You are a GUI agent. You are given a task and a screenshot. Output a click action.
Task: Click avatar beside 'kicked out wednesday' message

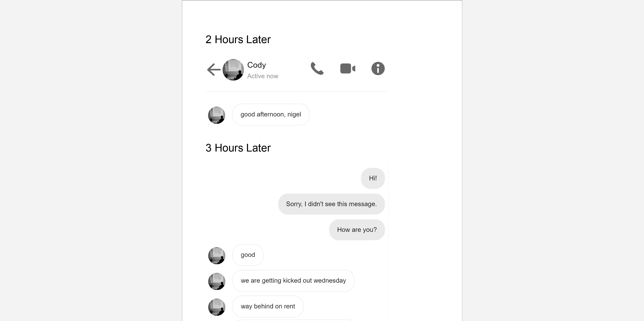[217, 281]
